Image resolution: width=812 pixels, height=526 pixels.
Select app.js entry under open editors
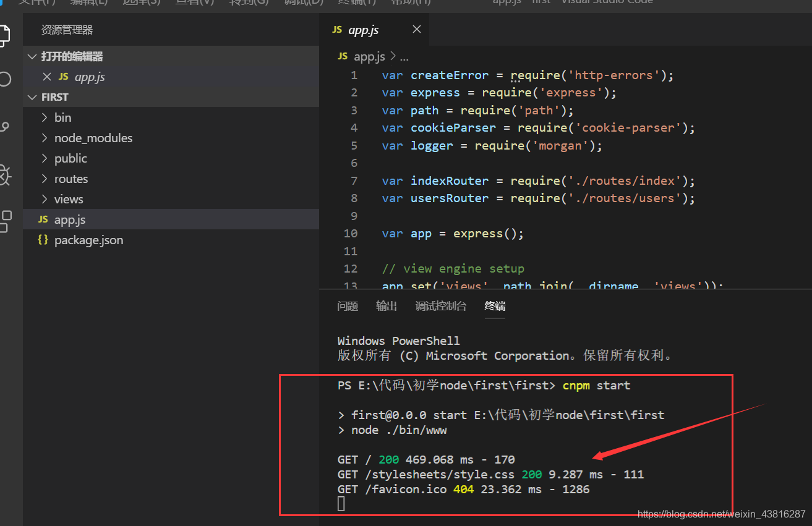coord(171,77)
